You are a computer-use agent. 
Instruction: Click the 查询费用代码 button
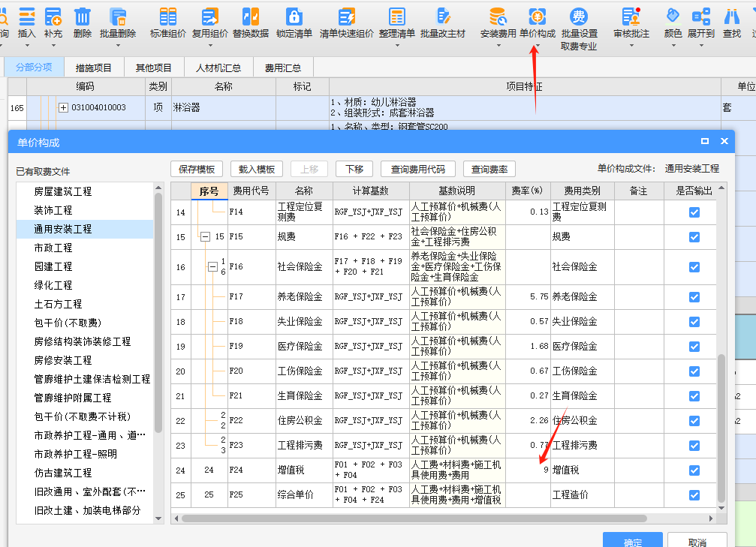[418, 169]
